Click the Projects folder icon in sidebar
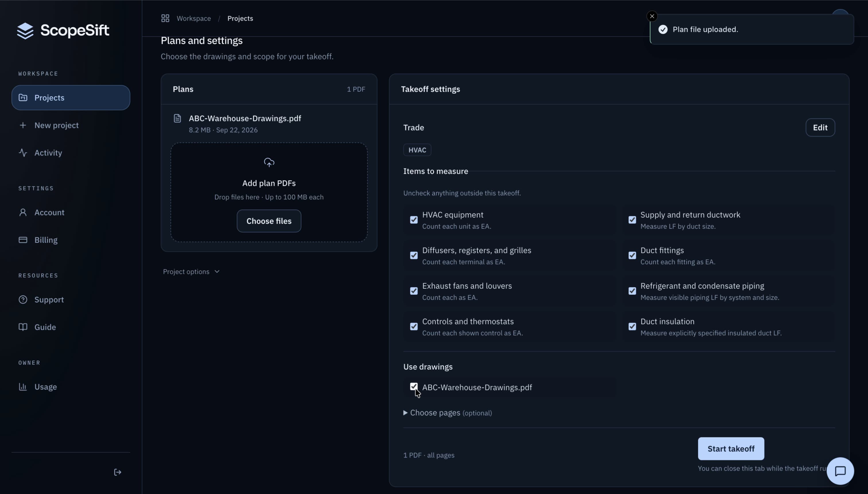Viewport: 868px width, 494px height. click(23, 98)
